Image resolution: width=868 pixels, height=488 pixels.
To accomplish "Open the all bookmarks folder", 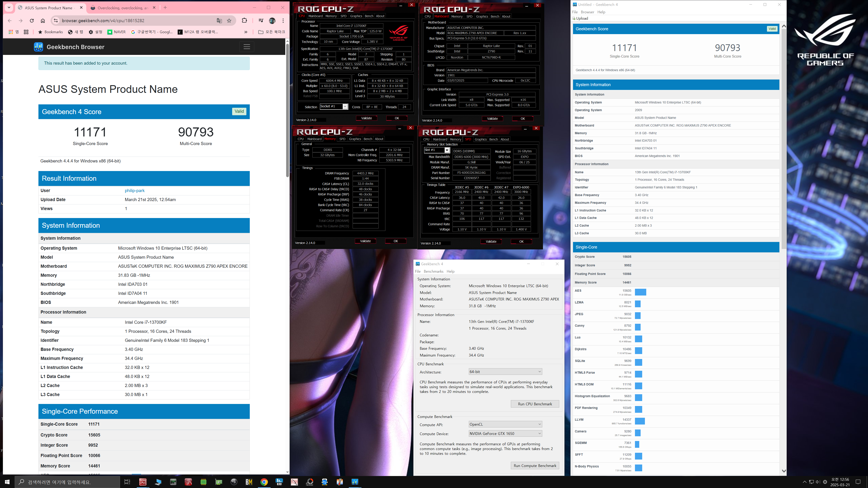I will coord(271,32).
